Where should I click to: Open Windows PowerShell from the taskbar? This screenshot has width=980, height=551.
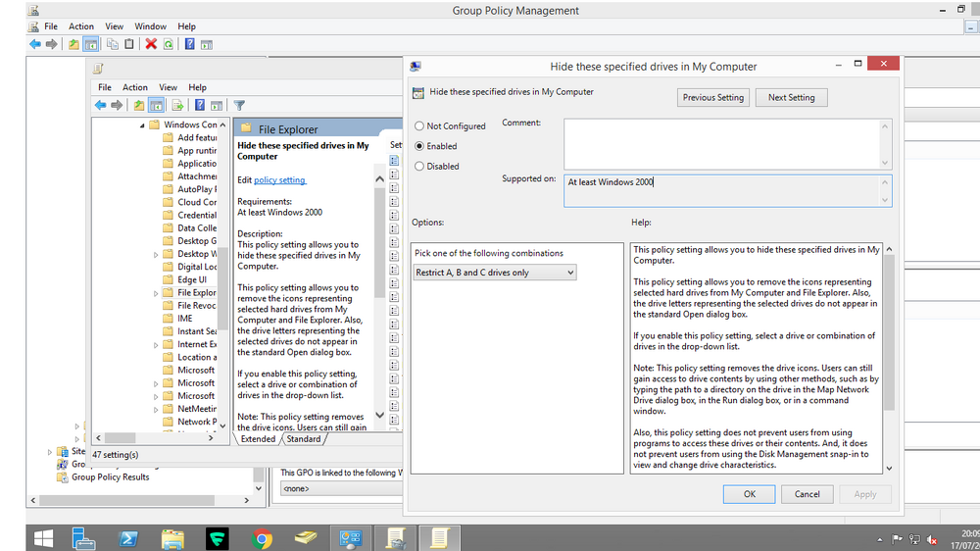pyautogui.click(x=128, y=538)
